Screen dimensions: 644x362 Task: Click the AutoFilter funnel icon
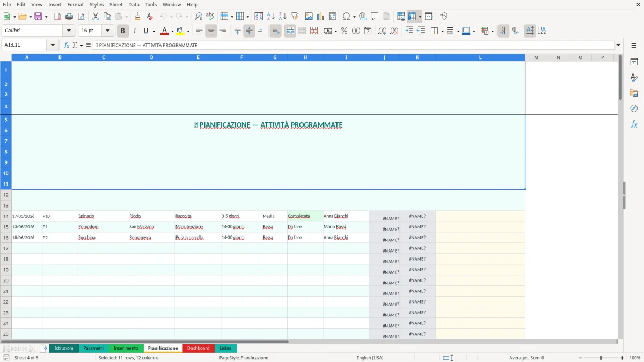(294, 16)
